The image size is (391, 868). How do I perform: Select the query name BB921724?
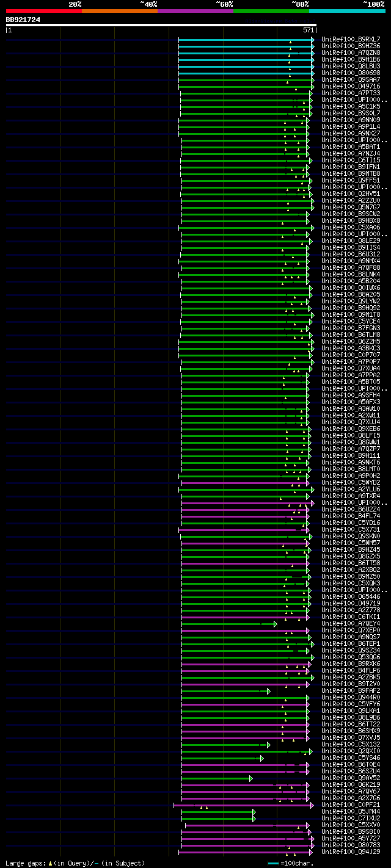23,20
